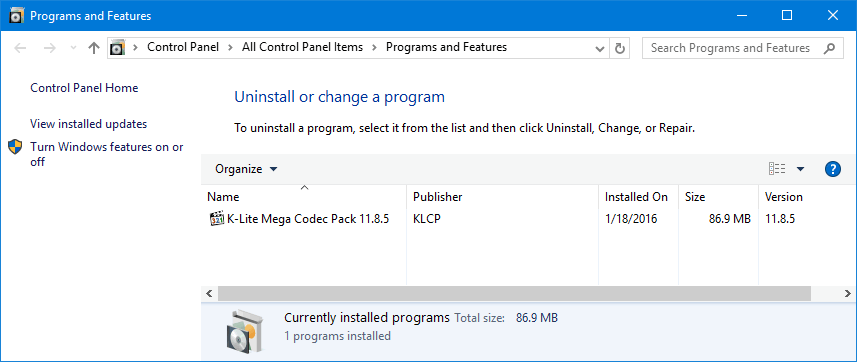Go to Control Panel Home

[x=84, y=88]
